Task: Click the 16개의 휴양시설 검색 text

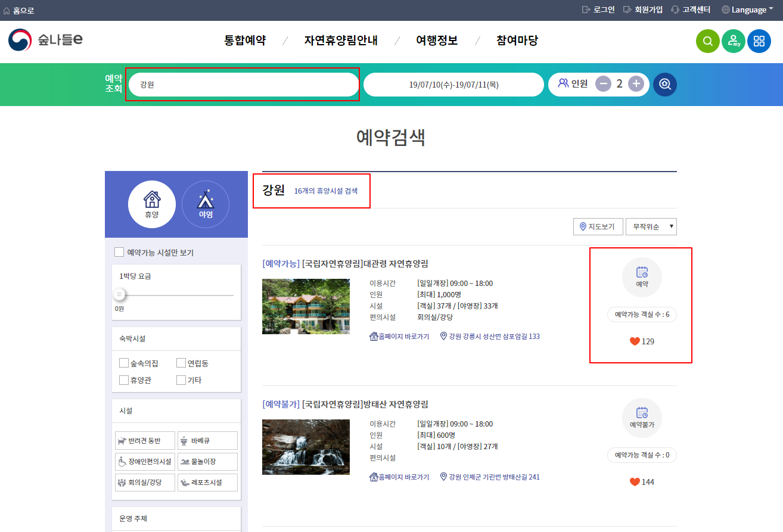Action: (326, 191)
